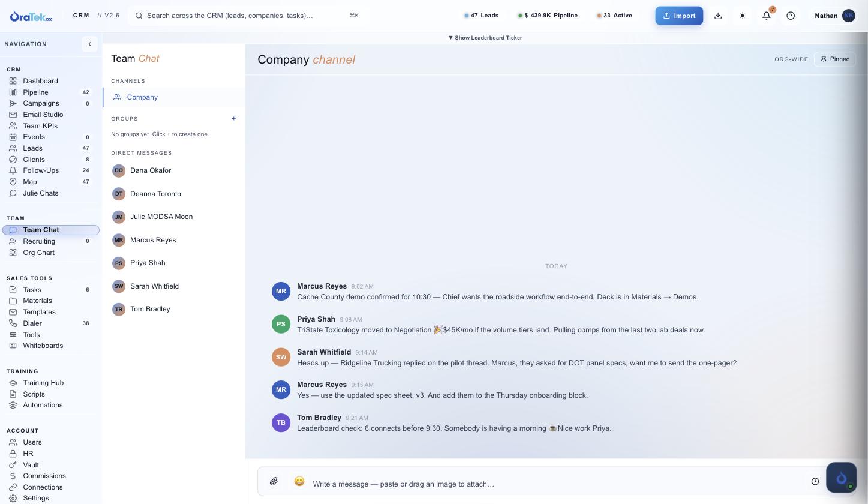The height and width of the screenshot is (504, 868).
Task: Toggle the light/dark theme icon
Action: pos(743,16)
